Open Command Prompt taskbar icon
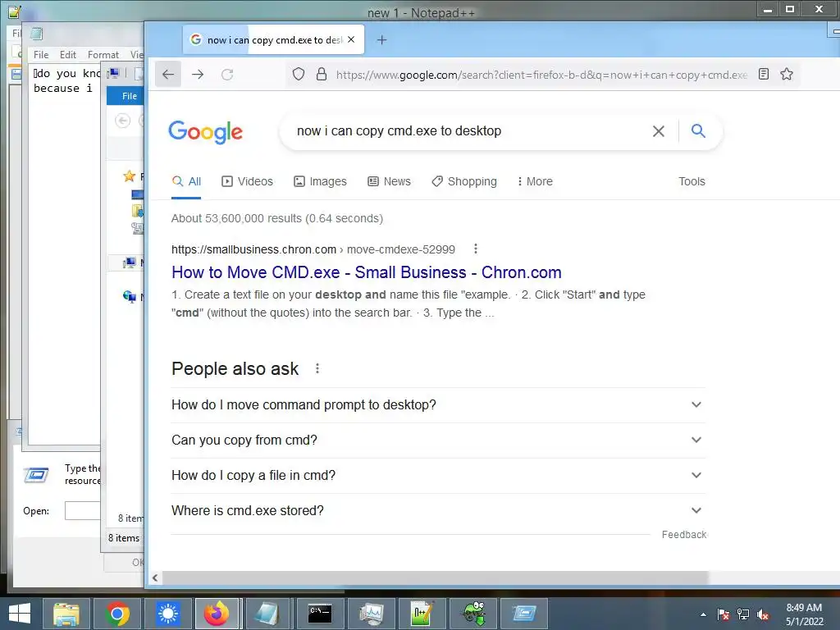840x630 pixels. [320, 614]
